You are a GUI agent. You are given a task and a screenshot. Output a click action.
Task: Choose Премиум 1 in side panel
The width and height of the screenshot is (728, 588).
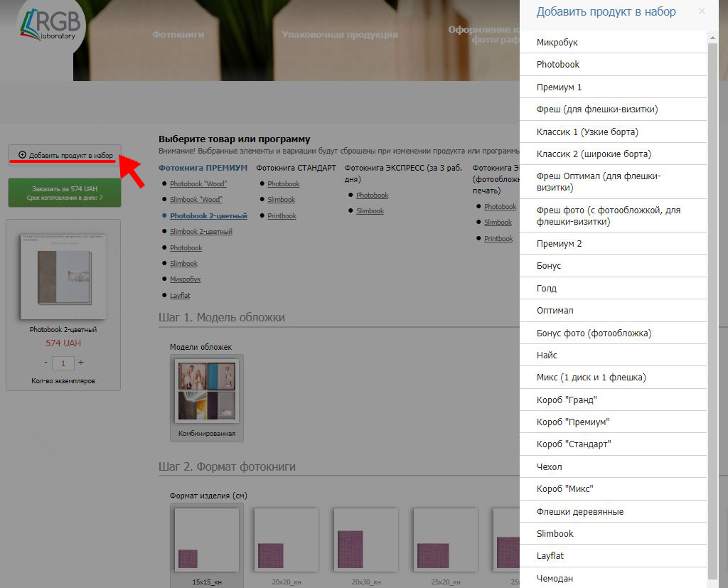tap(559, 87)
